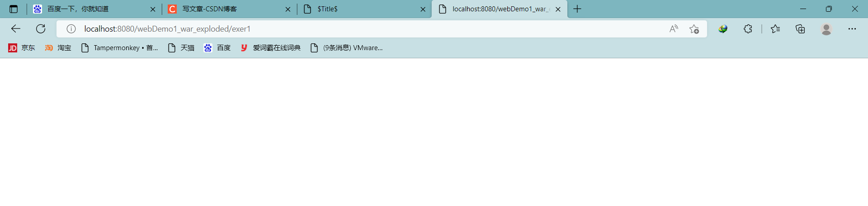Open the 京东 bookmark
Viewport: 868px width, 206px height.
(22, 48)
